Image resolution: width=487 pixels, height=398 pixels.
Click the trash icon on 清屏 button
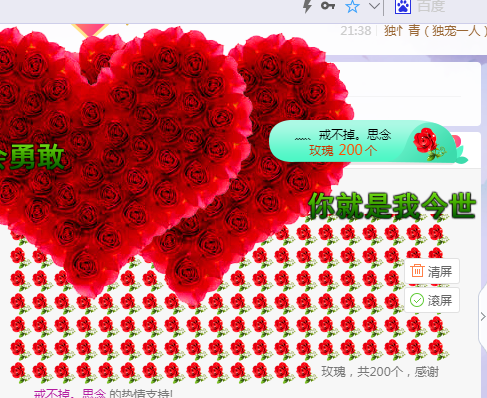point(417,271)
